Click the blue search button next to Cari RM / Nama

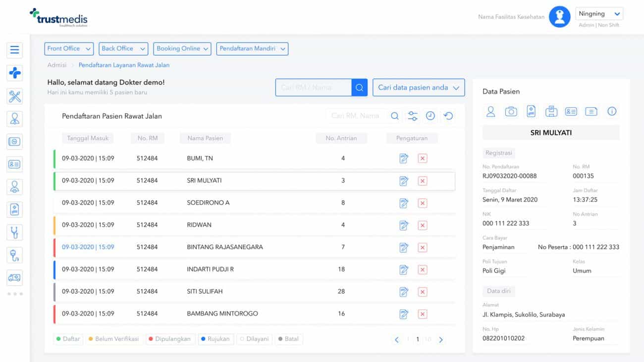click(360, 88)
